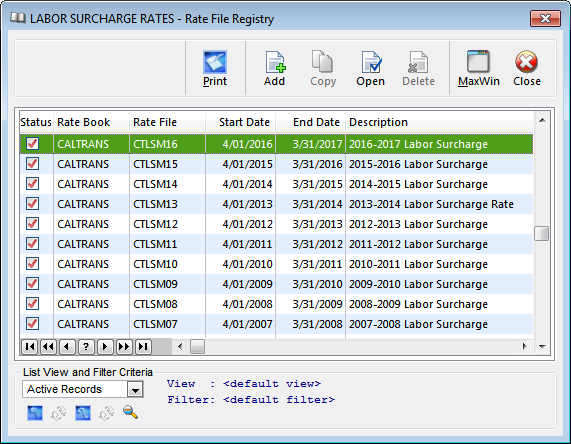571x444 pixels.
Task: Click the horizontal scroll right arrow
Action: point(524,346)
